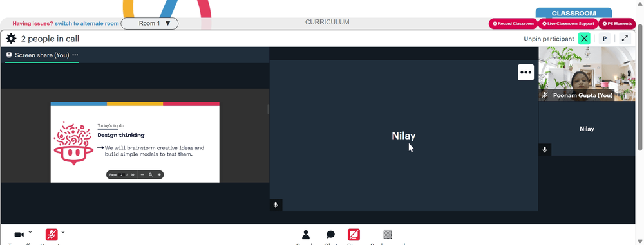This screenshot has height=245, width=644.
Task: Click microphone icon on pinned Nilay view
Action: click(276, 204)
